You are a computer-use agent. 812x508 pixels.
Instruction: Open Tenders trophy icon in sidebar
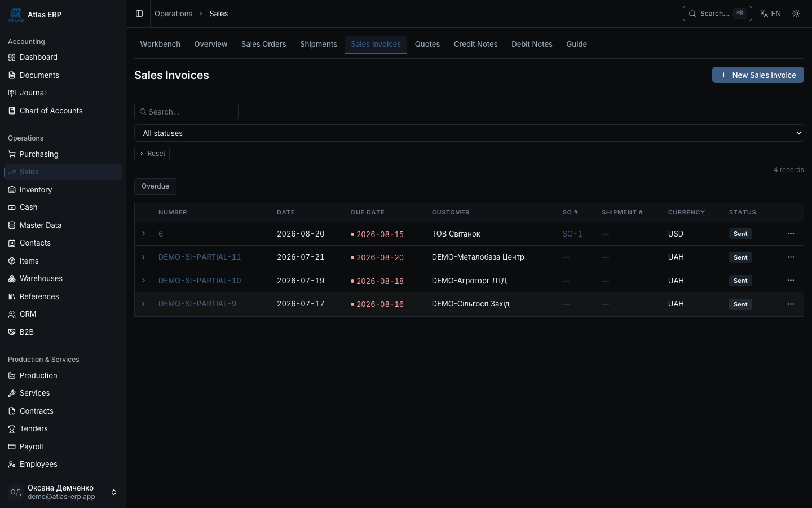[12, 429]
